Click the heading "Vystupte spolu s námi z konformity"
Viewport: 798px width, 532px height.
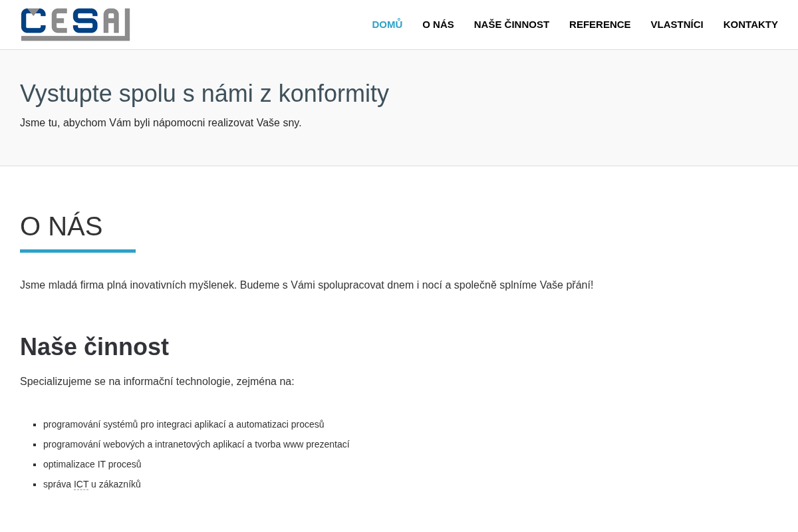point(204,94)
